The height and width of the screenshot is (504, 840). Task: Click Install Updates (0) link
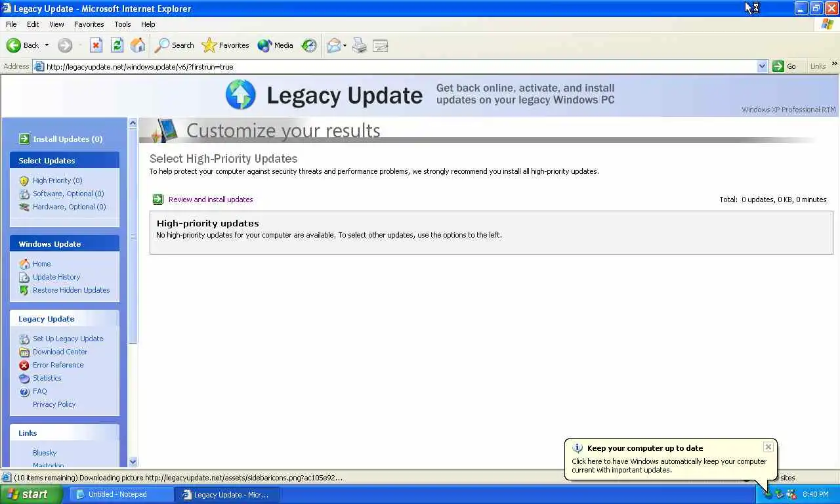pos(68,139)
